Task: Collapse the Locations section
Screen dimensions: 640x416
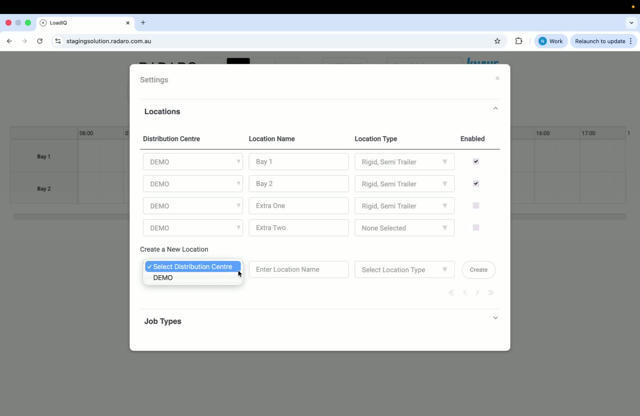Action: click(495, 109)
